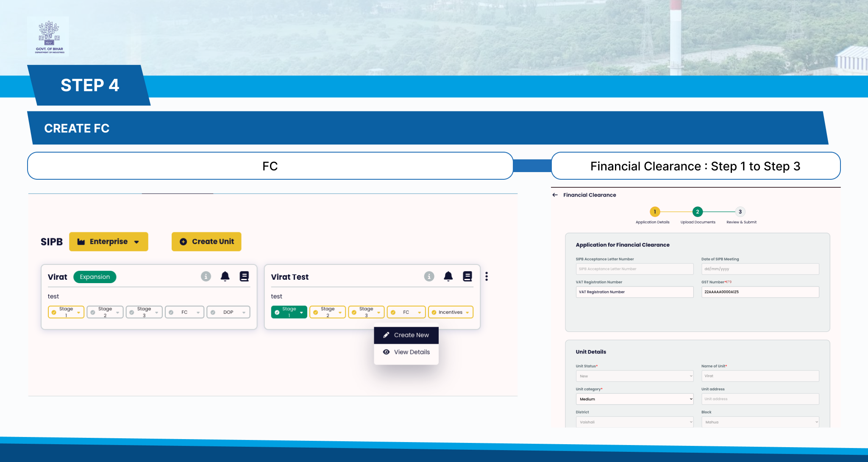Click the Date of SIPB Meeting field
Image resolution: width=868 pixels, height=462 pixels.
[760, 269]
